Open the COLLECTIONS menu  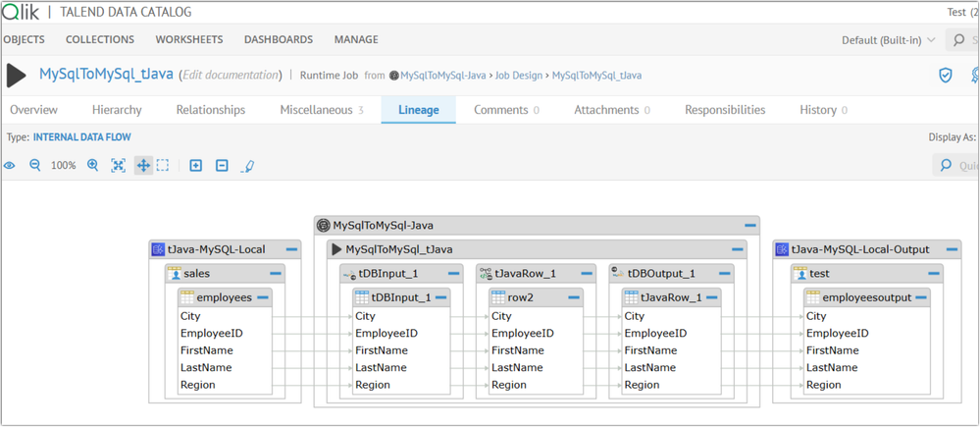click(x=100, y=39)
